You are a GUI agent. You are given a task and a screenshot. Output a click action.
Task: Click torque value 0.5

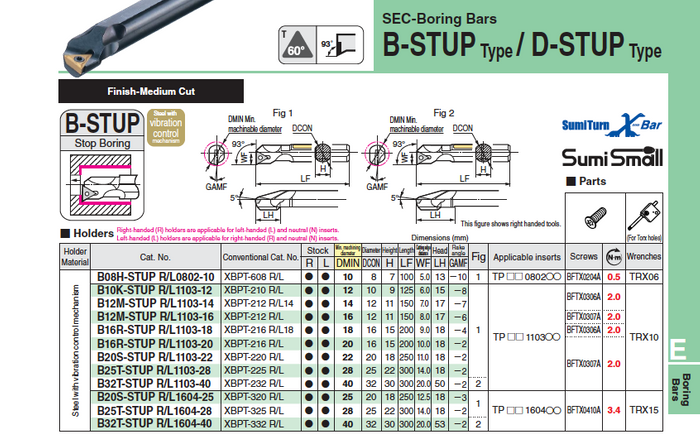click(614, 277)
